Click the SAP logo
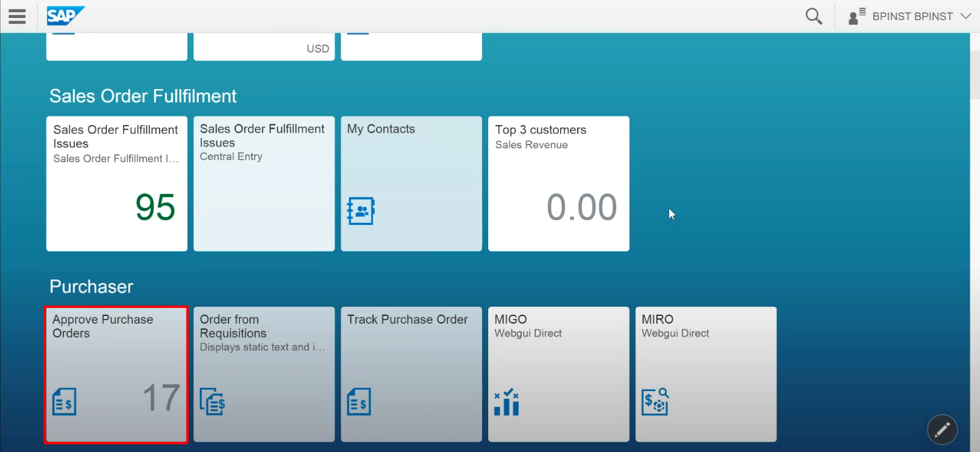 [65, 16]
